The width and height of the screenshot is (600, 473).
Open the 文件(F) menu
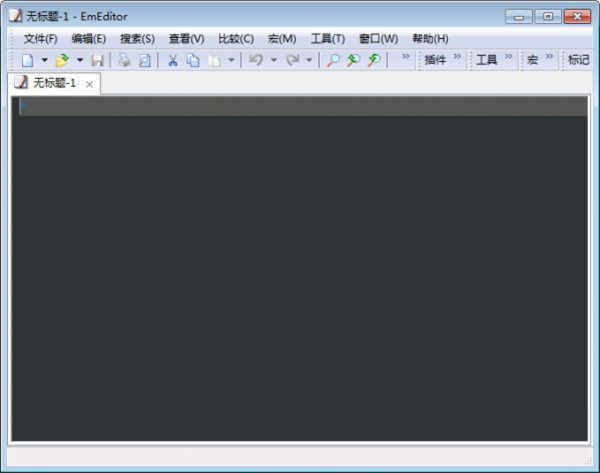click(41, 39)
